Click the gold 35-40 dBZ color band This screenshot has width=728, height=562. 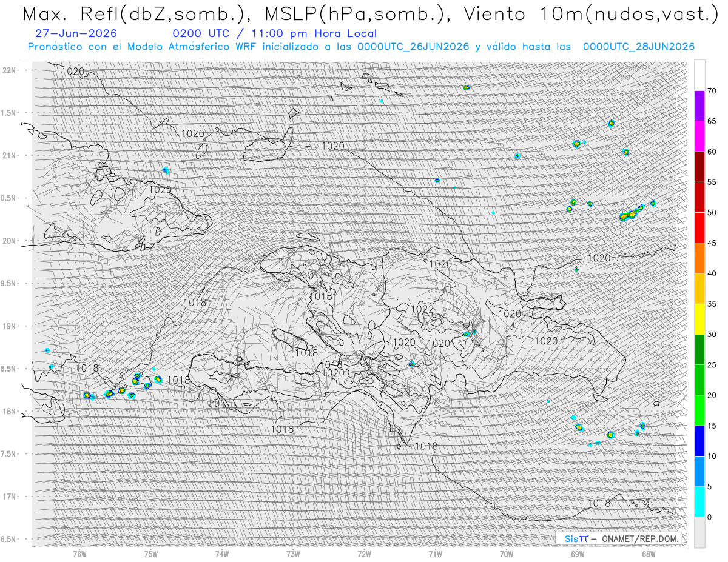click(x=699, y=289)
